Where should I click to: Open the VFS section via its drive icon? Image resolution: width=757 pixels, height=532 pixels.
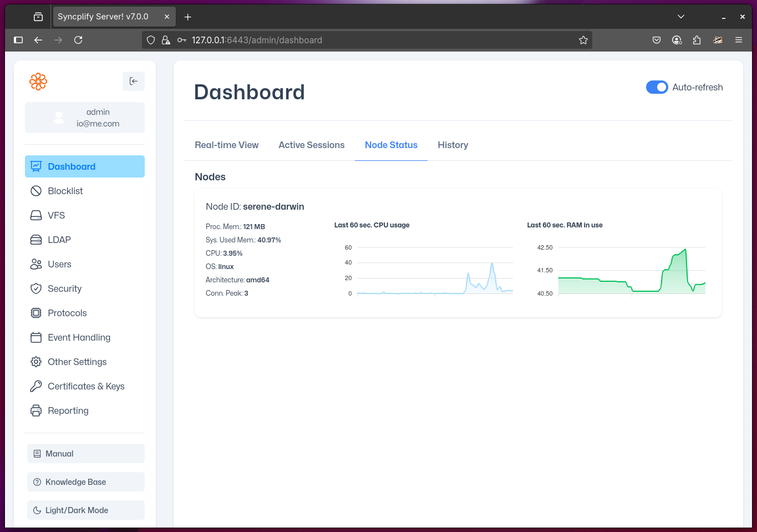coord(36,215)
